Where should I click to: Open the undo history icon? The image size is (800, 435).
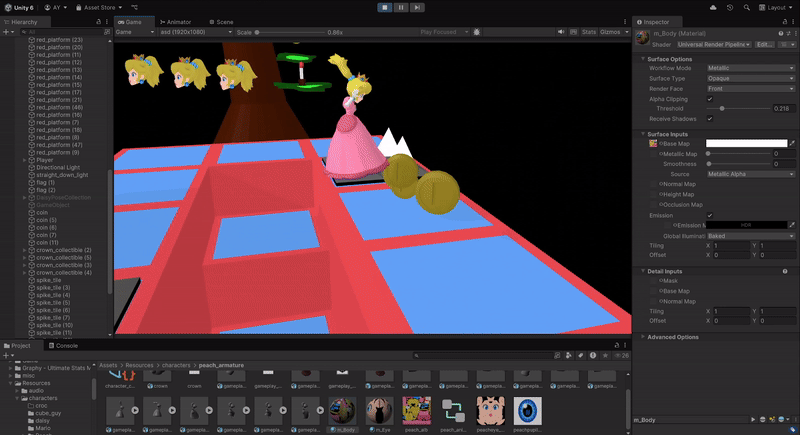pos(730,8)
